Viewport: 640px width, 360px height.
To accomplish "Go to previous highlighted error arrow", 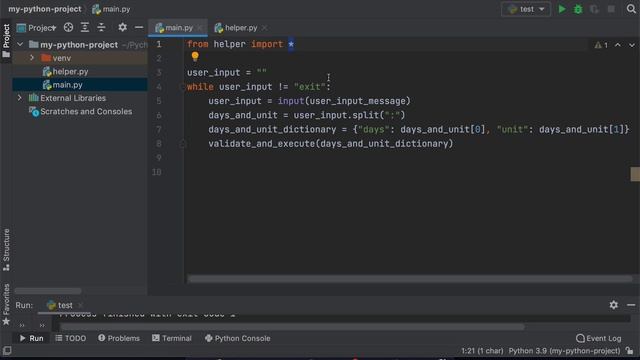I will 618,45.
